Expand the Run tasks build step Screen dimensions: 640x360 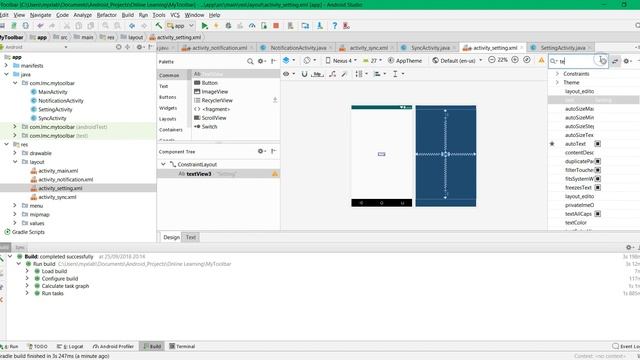[x=27, y=293]
